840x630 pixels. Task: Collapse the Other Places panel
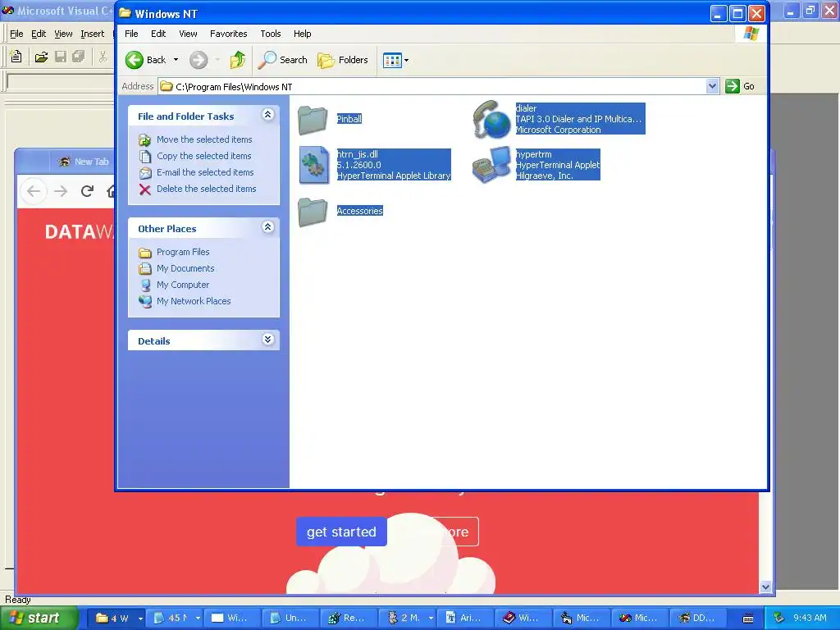pos(268,227)
